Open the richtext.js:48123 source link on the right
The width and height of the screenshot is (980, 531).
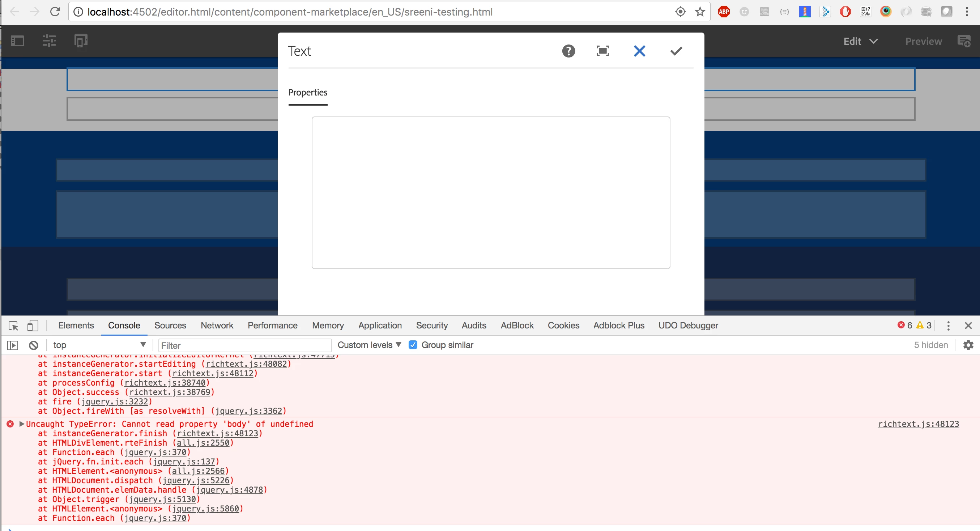pos(918,424)
